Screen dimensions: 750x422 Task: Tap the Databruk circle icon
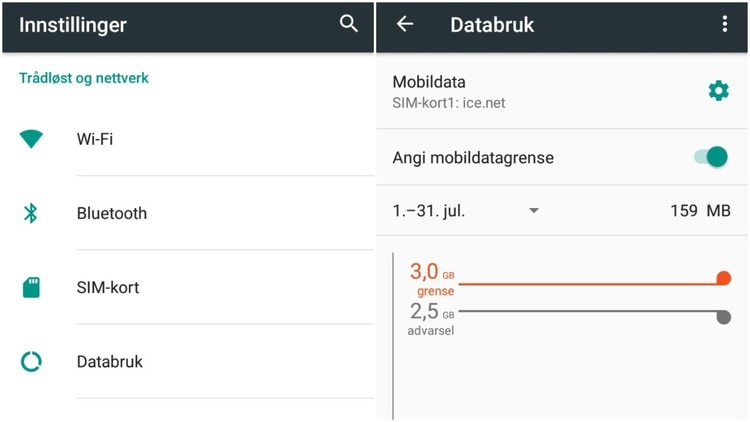pos(32,362)
